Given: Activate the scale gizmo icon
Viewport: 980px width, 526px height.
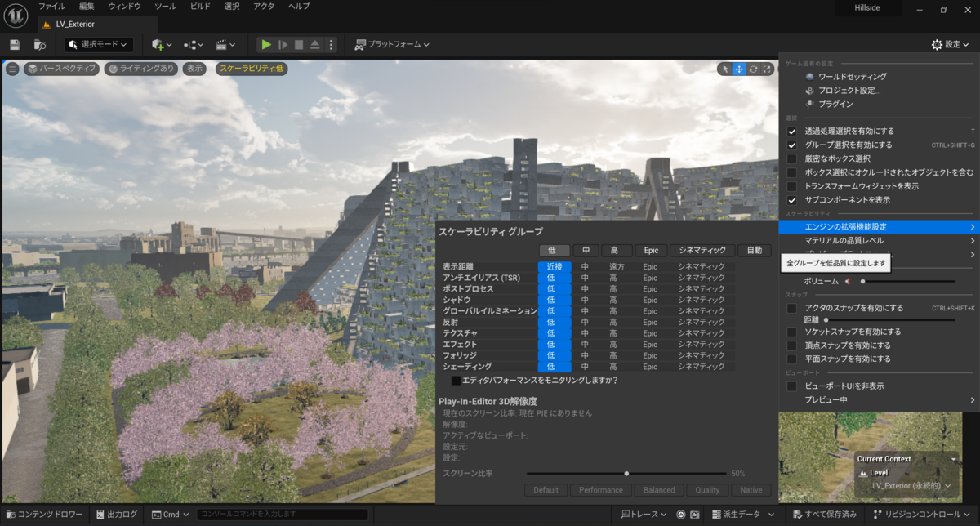Looking at the screenshot, I should coord(767,69).
